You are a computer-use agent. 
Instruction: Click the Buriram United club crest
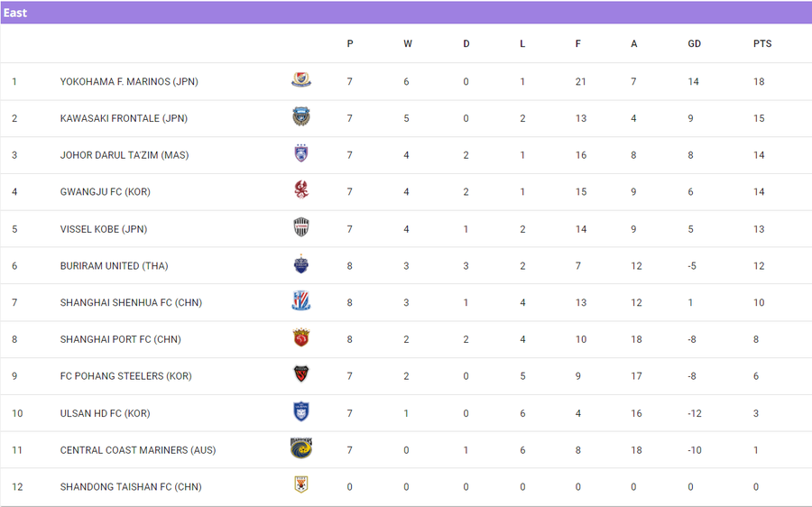coord(301,265)
